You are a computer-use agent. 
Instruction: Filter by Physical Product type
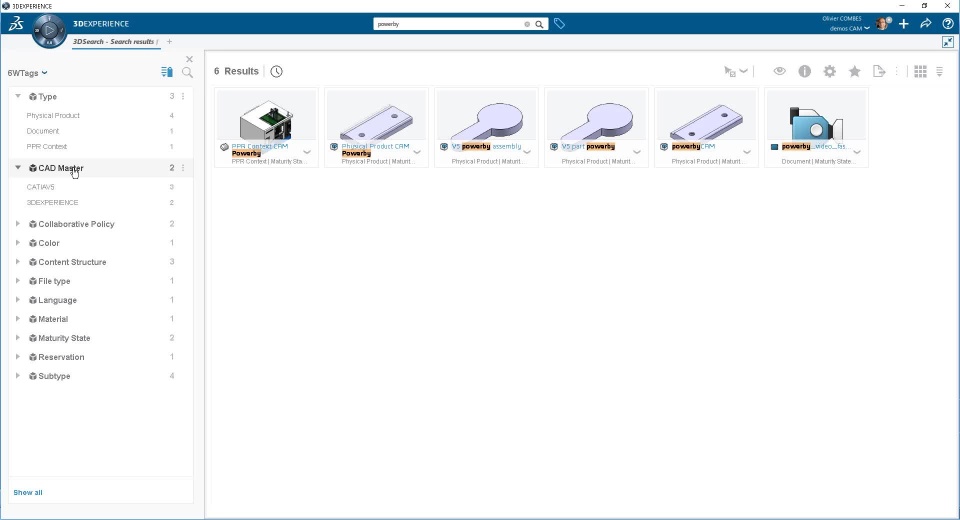point(53,116)
